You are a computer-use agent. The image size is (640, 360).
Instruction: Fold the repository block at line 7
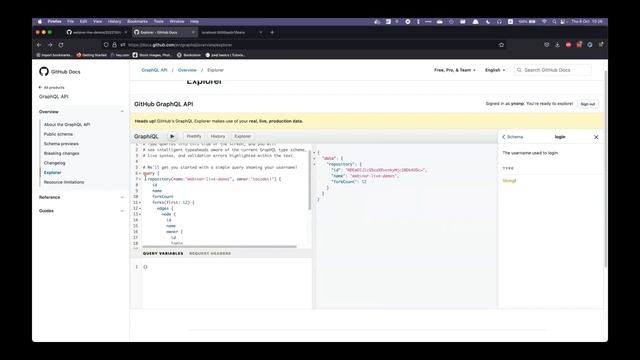point(140,179)
